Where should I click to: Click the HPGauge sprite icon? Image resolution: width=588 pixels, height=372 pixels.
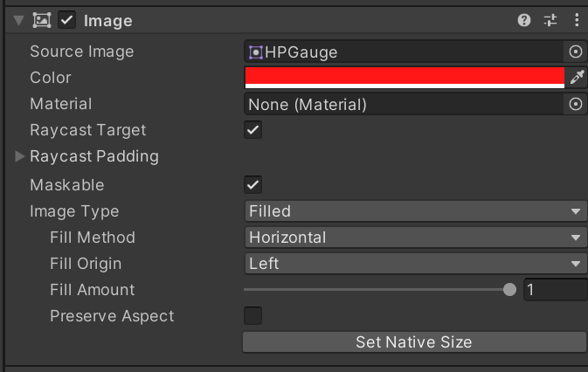pos(256,52)
